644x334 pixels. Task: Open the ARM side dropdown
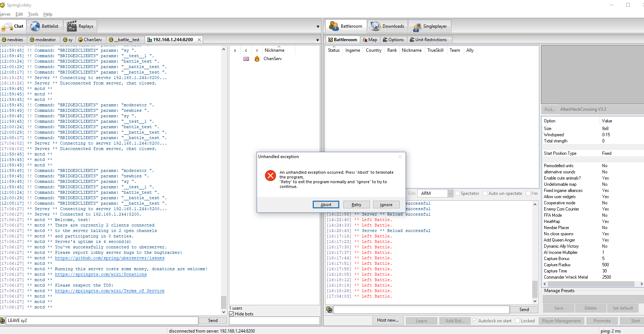[450, 193]
